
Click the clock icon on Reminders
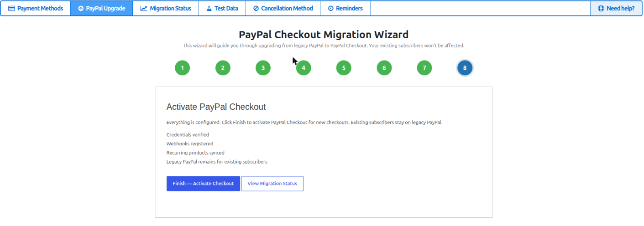(x=330, y=8)
